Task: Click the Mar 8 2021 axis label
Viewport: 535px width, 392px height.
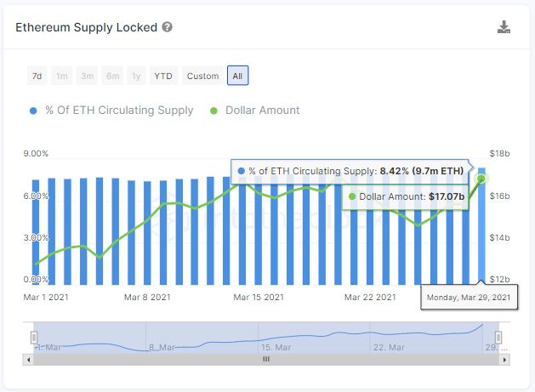Action: (147, 297)
